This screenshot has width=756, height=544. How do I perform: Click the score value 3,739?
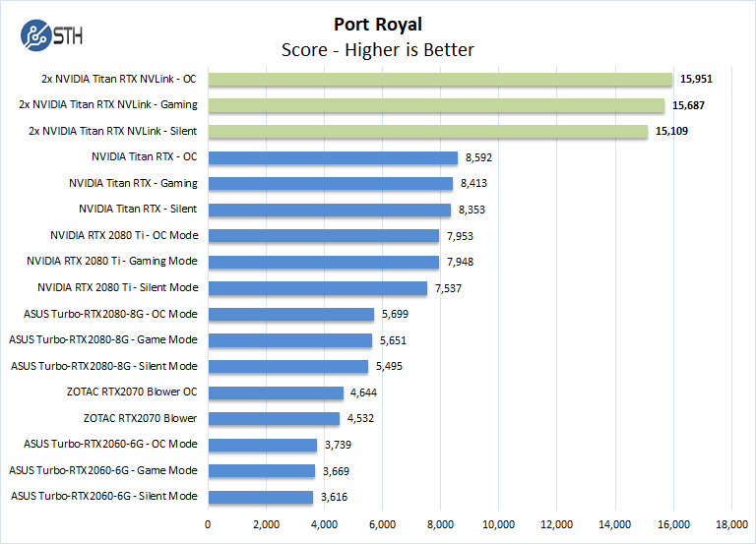pyautogui.click(x=338, y=445)
